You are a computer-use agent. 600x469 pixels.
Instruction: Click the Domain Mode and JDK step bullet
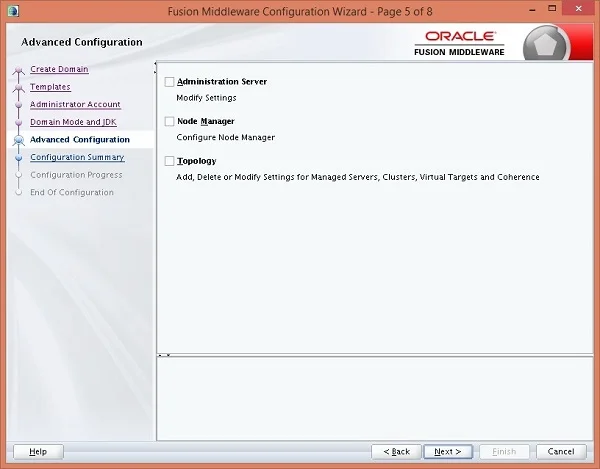coord(18,122)
